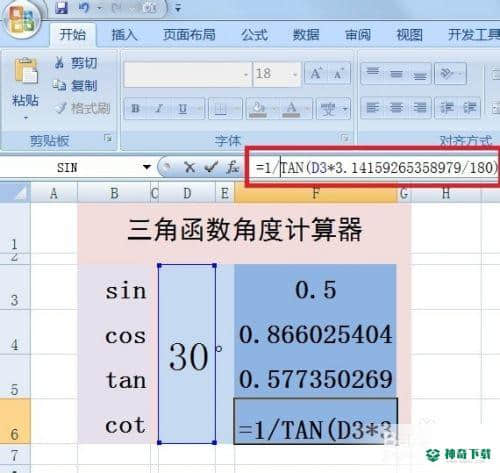Open the Name Box dropdown arrow

pyautogui.click(x=147, y=167)
